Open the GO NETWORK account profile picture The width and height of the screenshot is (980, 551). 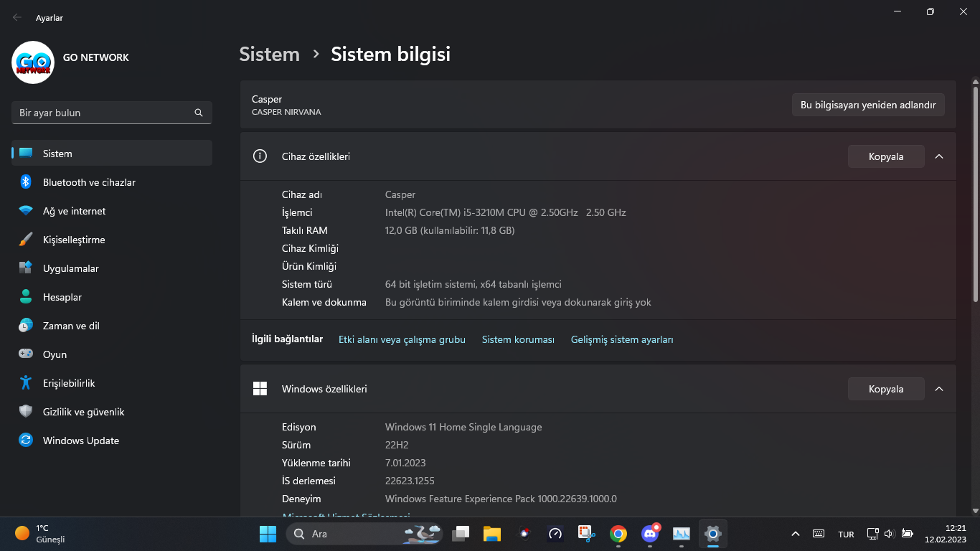(33, 62)
